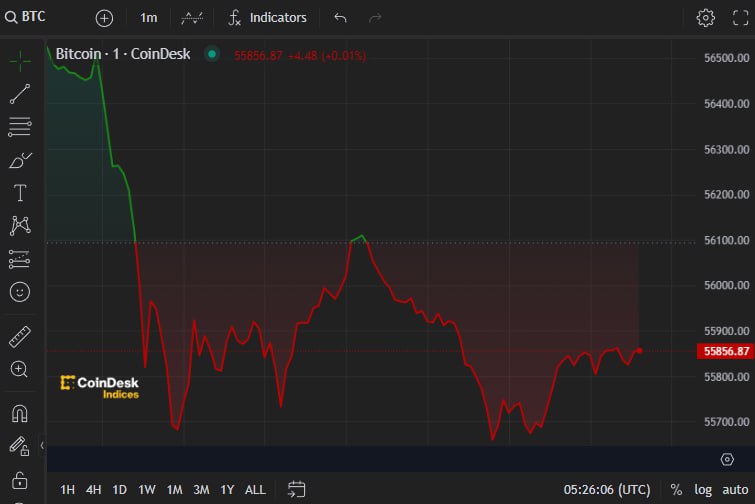The height and width of the screenshot is (504, 755).
Task: Undo the last chart action
Action: click(340, 18)
